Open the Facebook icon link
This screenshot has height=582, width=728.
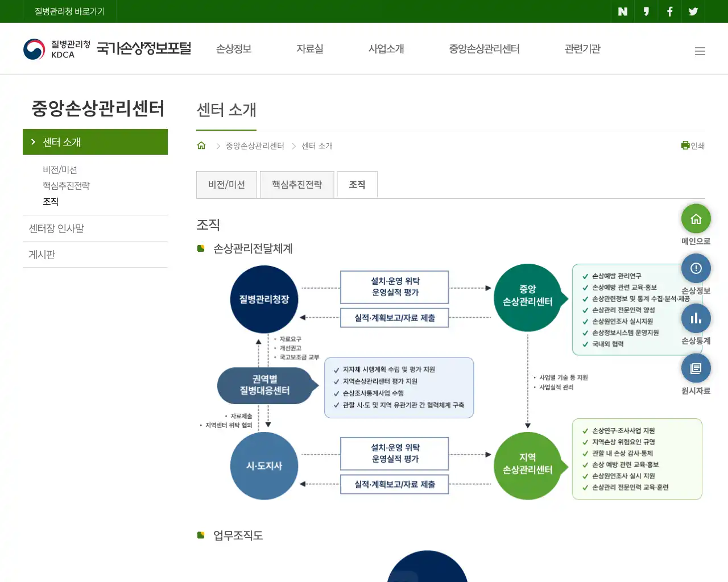tap(670, 11)
